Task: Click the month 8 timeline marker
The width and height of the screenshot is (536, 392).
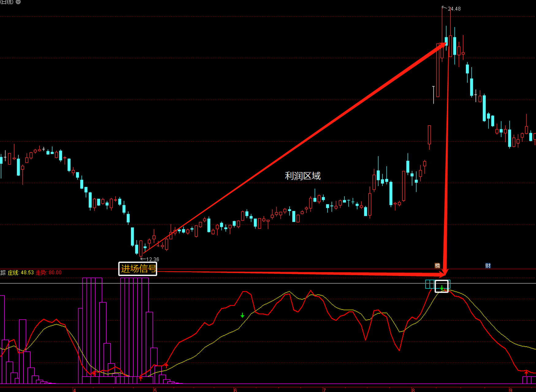Action: [x=413, y=390]
